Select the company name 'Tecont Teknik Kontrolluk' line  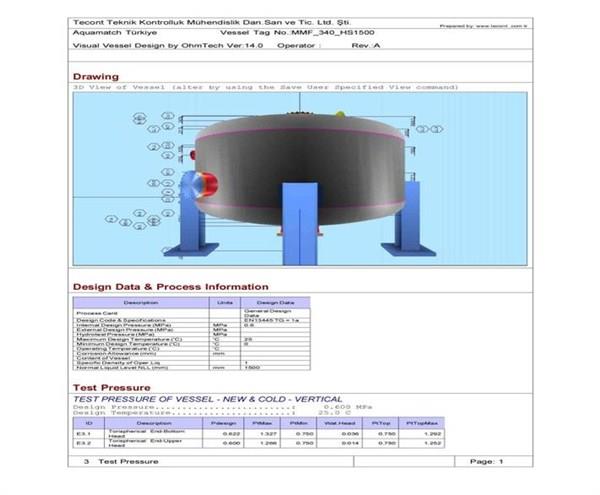click(x=211, y=23)
